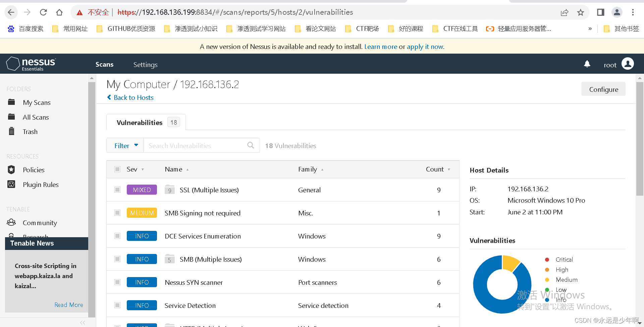Click the Critical red legend dot
644x327 pixels.
[x=547, y=260]
